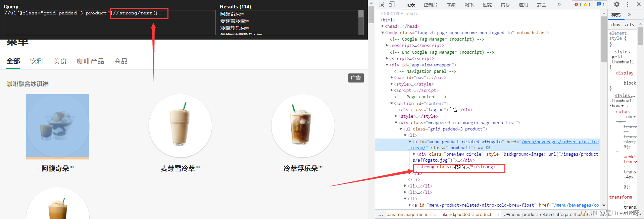Toggle the :hov element state button

(x=616, y=25)
